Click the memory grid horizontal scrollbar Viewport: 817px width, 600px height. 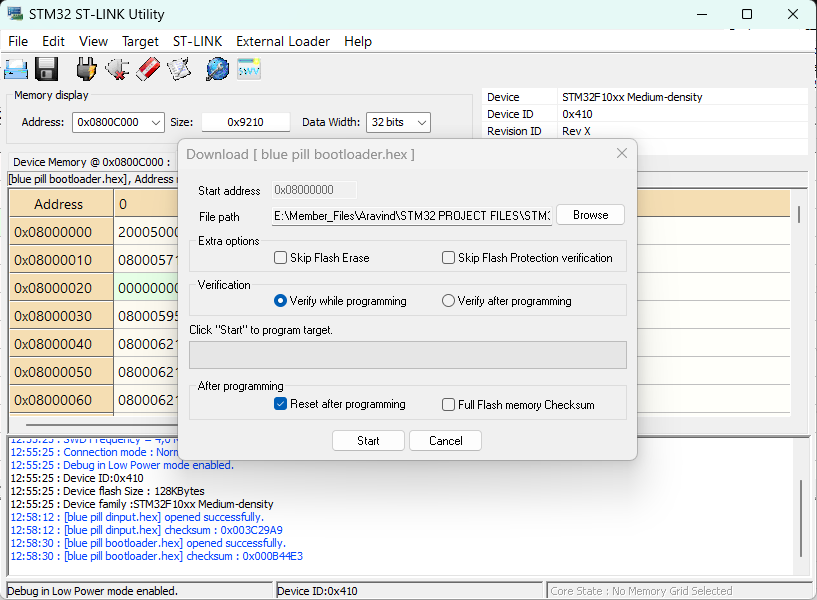(102, 424)
